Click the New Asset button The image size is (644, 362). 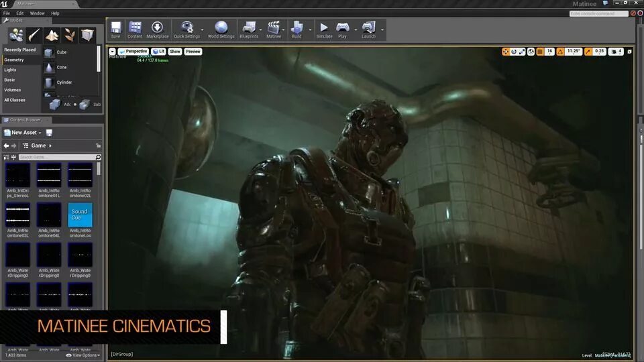tap(23, 133)
